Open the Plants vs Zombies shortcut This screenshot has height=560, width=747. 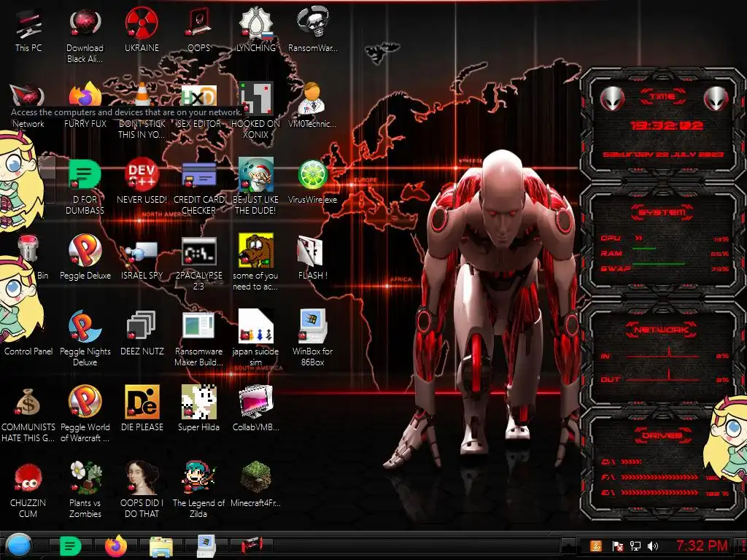(x=85, y=489)
